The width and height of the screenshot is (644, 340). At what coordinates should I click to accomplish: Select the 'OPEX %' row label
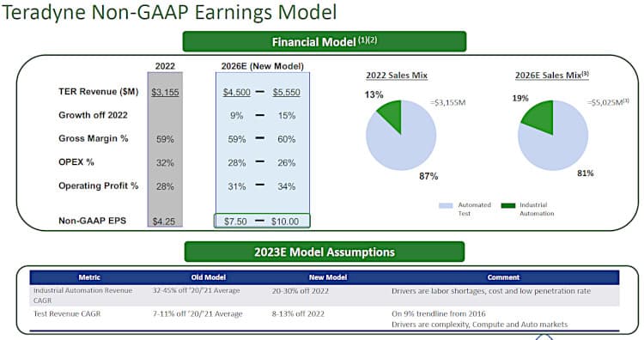[x=76, y=161]
